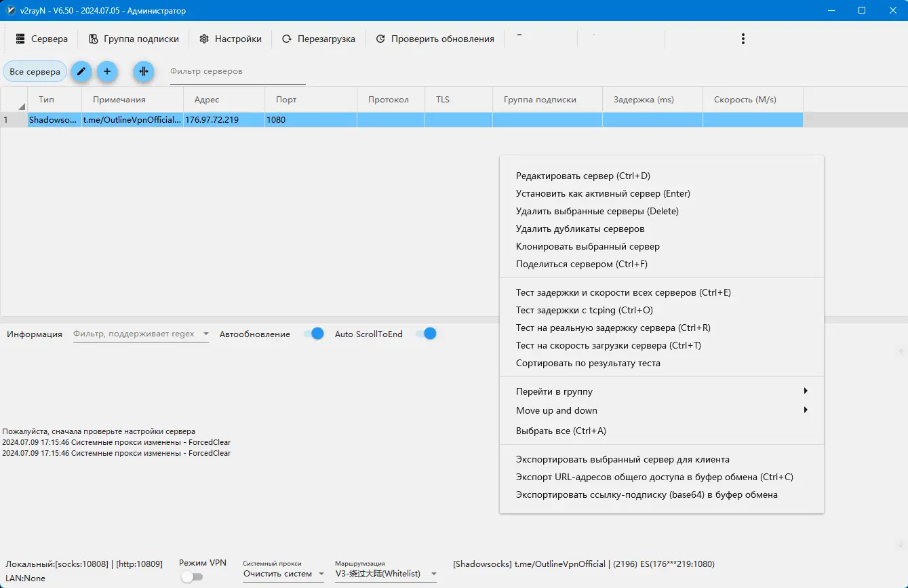Select the pencil edit icon
This screenshot has height=588, width=908.
[x=81, y=71]
